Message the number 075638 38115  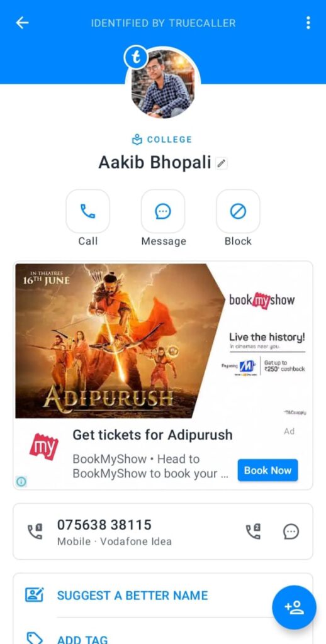(x=291, y=531)
